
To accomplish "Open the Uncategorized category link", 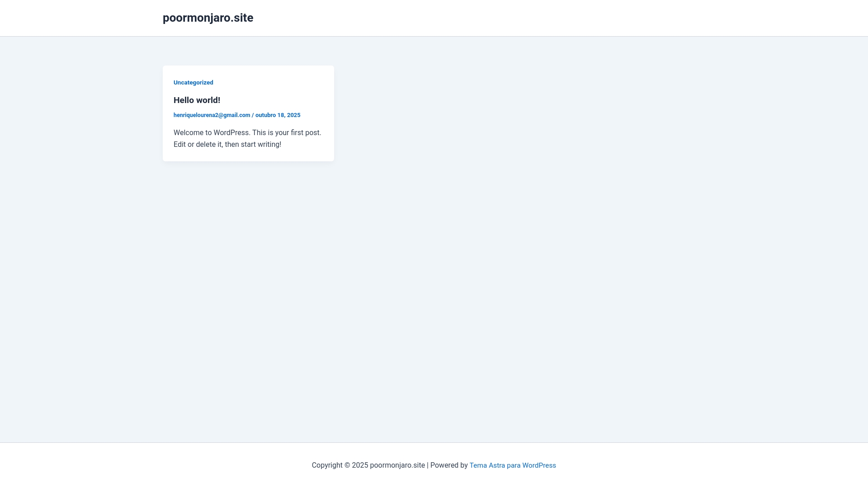I will (x=193, y=82).
